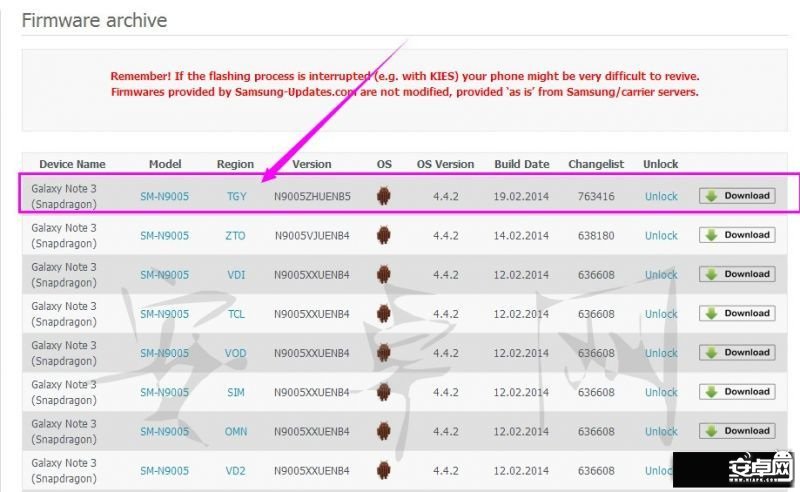Open the TGY region link
Viewport: 800px width, 492px height.
236,196
